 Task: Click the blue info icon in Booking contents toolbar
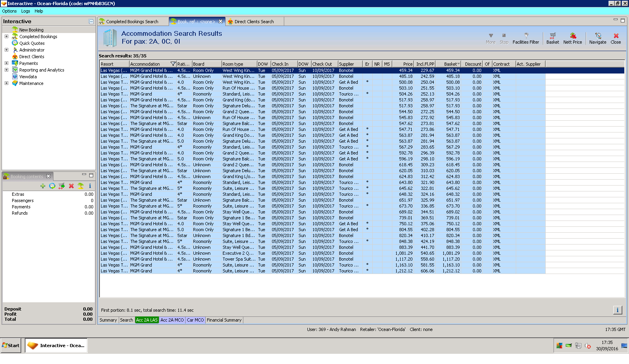pyautogui.click(x=90, y=186)
